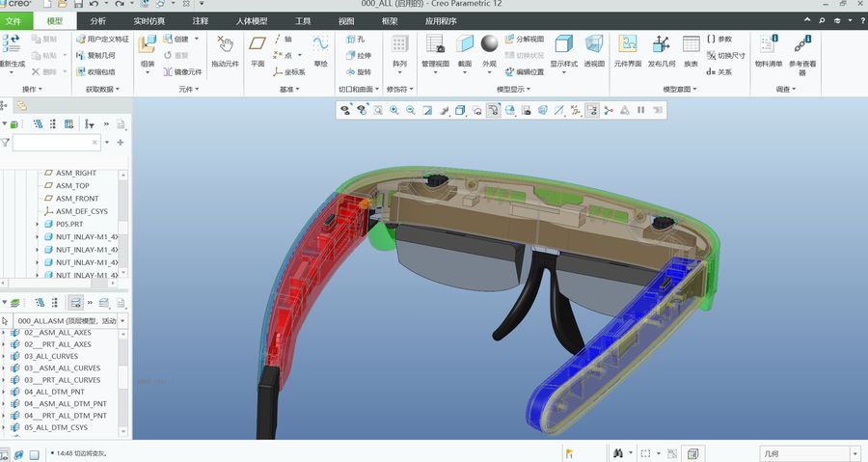Click the 拖动元件 drag components icon
Viewport: 868px width, 462px height.
point(225,51)
